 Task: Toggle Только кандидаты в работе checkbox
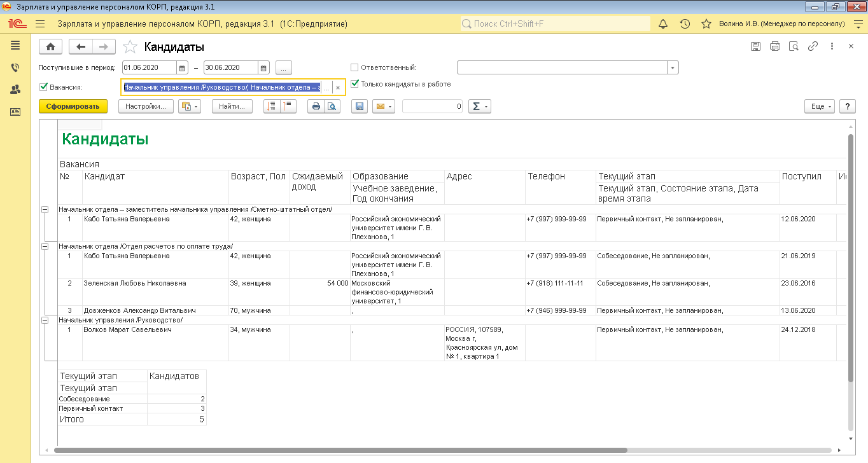(354, 84)
